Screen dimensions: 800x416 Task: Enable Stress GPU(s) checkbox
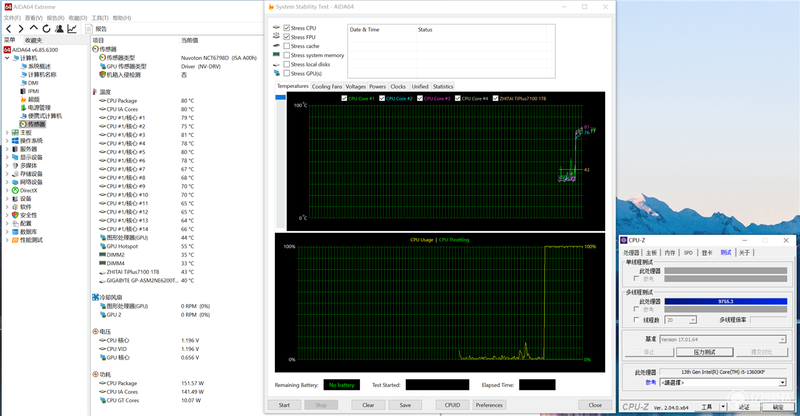(287, 74)
